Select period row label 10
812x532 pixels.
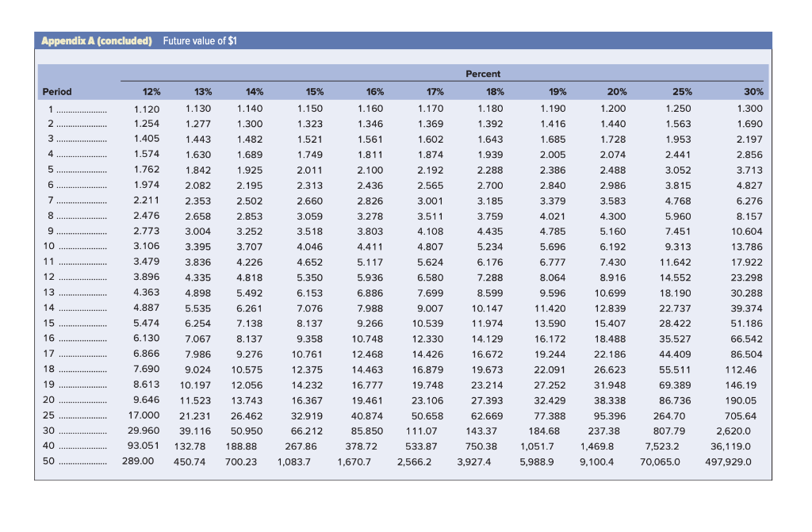tap(48, 246)
